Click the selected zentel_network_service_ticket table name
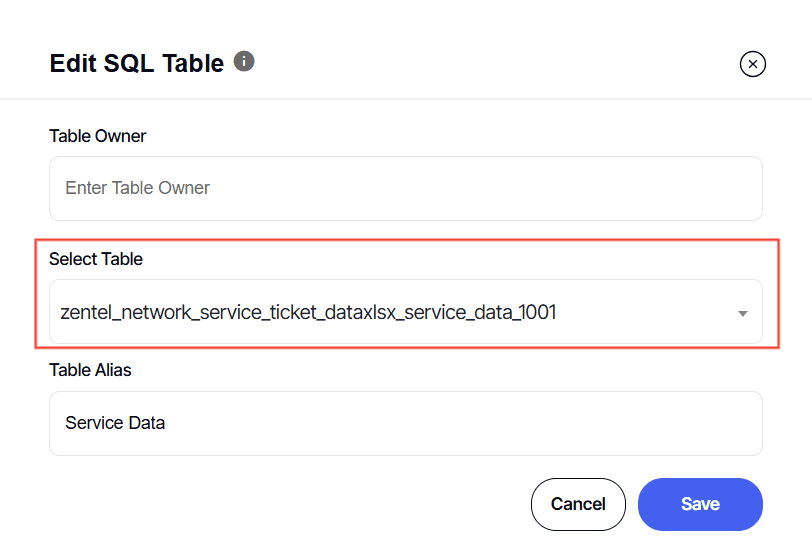 [308, 312]
